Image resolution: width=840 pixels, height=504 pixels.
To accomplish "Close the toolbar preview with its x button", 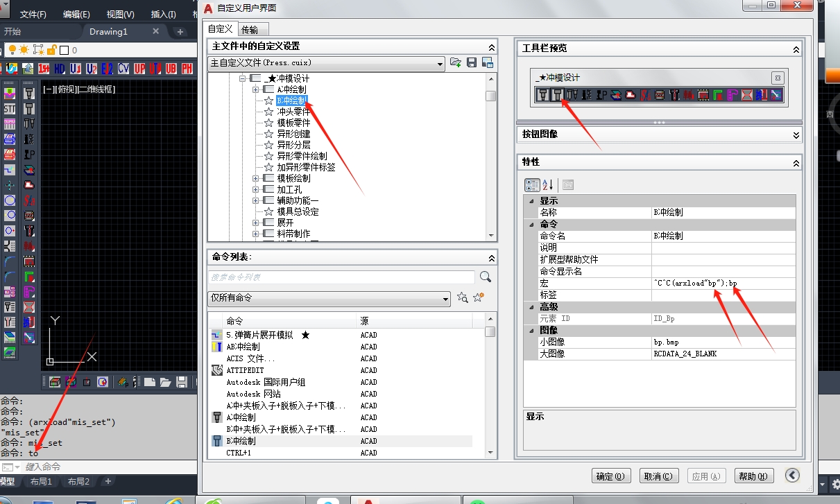I will point(778,78).
